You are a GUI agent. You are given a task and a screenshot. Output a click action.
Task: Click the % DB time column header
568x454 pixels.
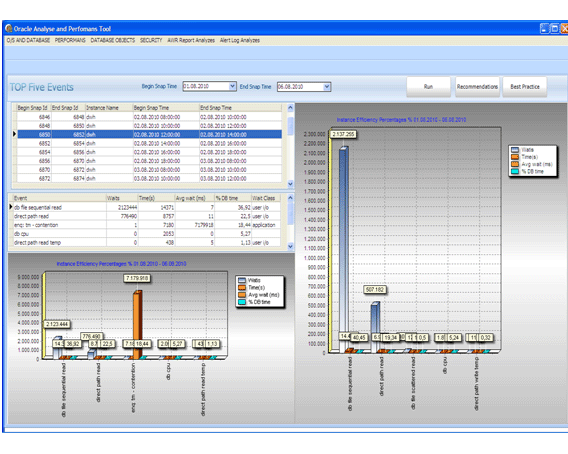click(233, 198)
